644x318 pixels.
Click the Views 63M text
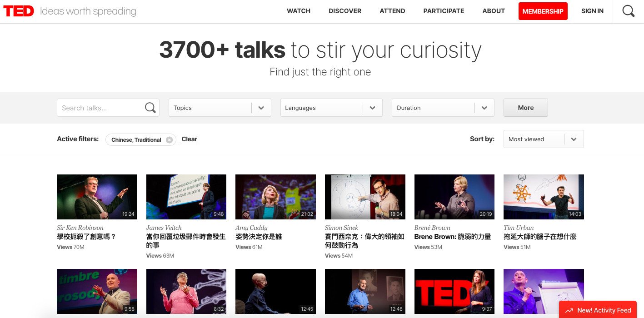click(x=160, y=256)
